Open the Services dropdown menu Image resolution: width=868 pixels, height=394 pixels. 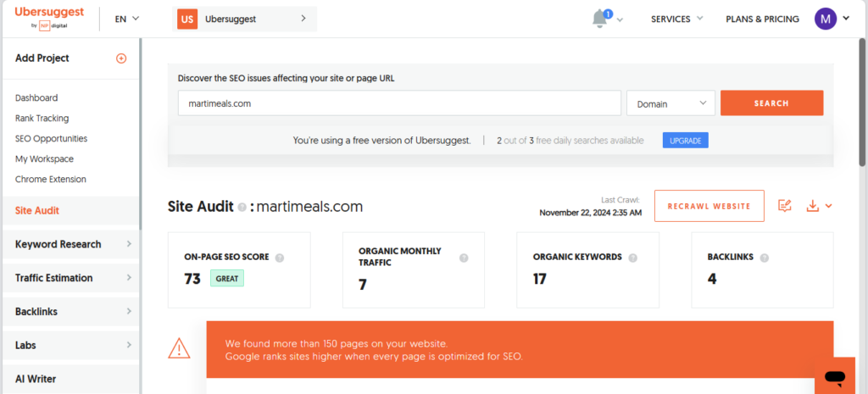(676, 19)
